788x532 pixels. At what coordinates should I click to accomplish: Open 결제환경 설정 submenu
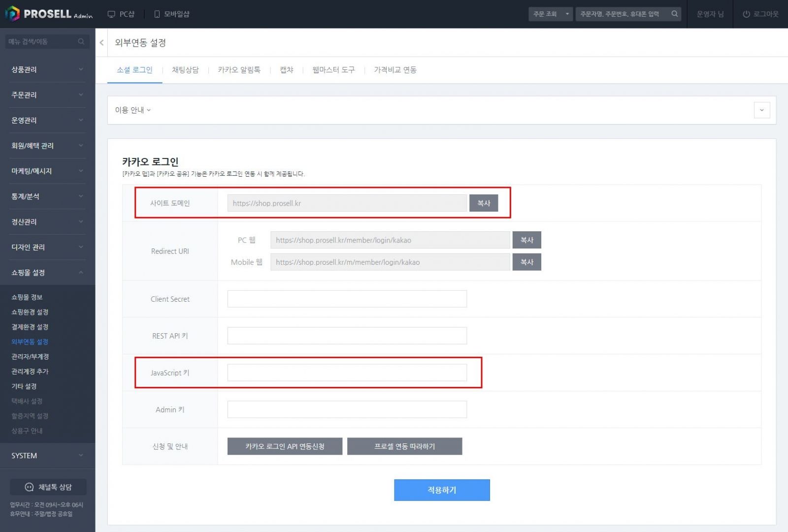click(30, 327)
